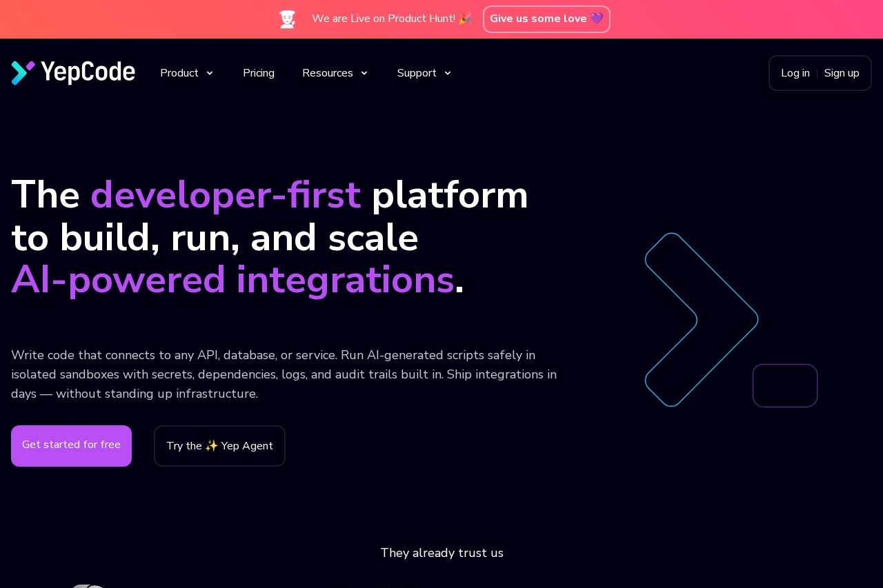Click the Get started for free button

coord(71,445)
